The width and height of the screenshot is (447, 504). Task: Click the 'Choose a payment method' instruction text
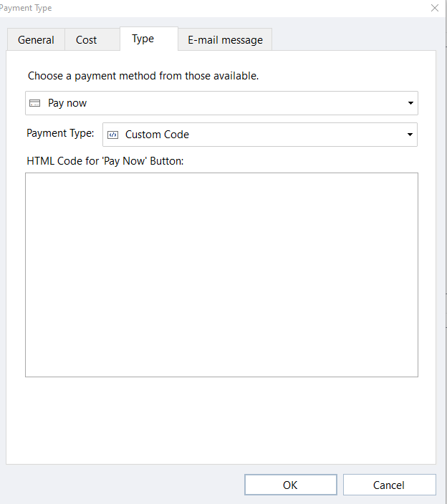(x=143, y=76)
